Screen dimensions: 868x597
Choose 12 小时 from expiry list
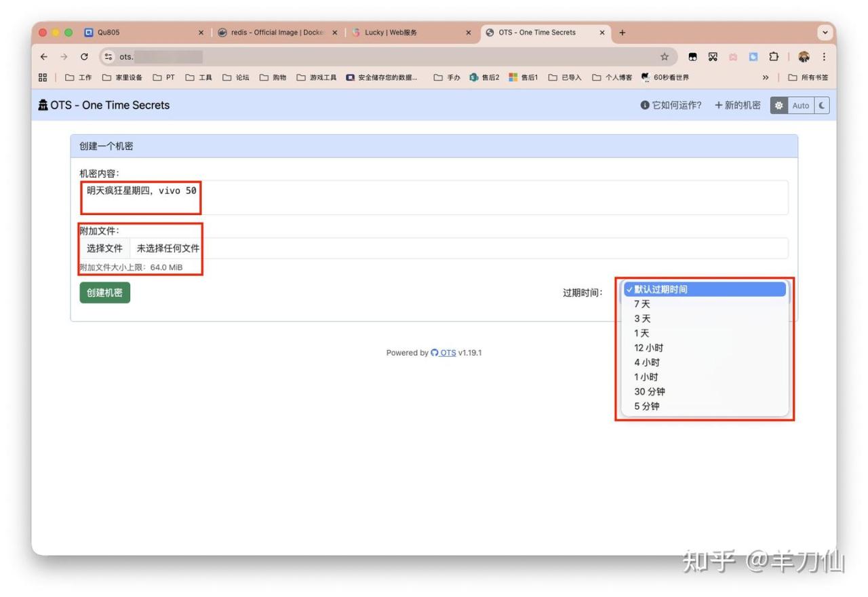pyautogui.click(x=648, y=348)
